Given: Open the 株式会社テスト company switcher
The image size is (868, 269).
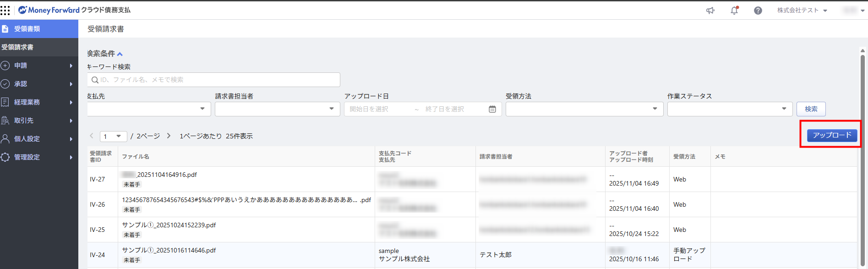Looking at the screenshot, I should point(802,11).
